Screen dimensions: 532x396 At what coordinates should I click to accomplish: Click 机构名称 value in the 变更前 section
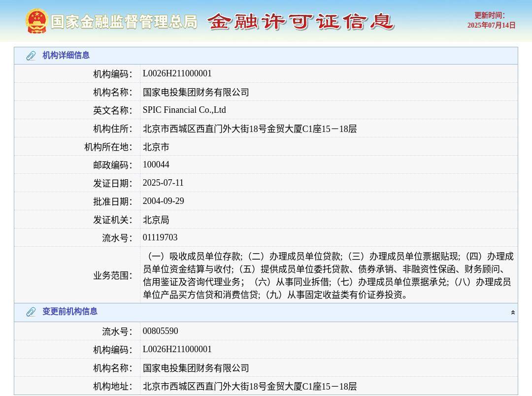[196, 368]
